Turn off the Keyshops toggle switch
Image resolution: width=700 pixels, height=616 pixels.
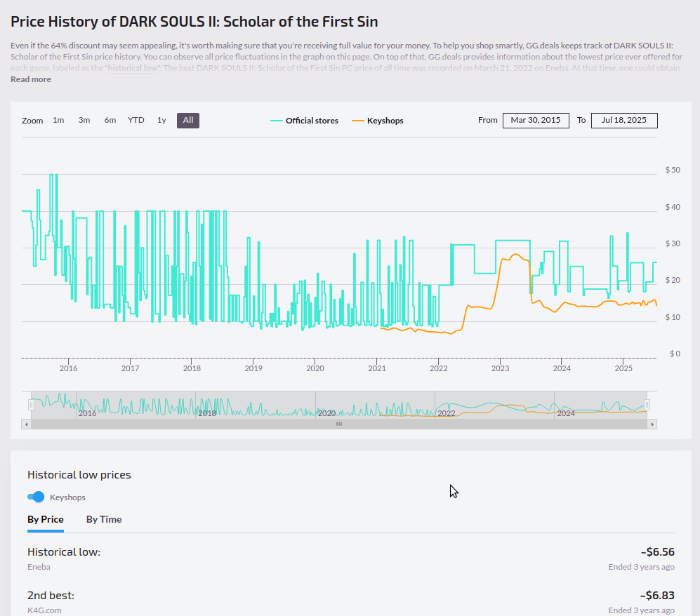pyautogui.click(x=36, y=497)
